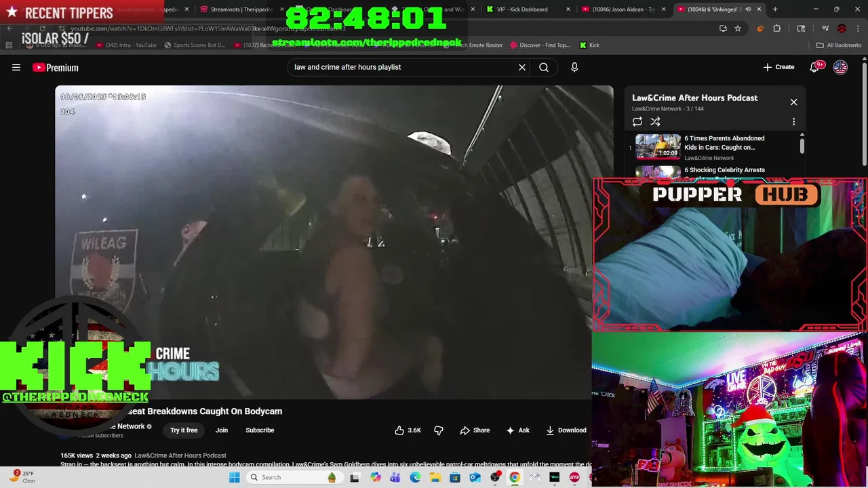Open a new browser tab
This screenshot has width=868, height=488.
(x=775, y=9)
